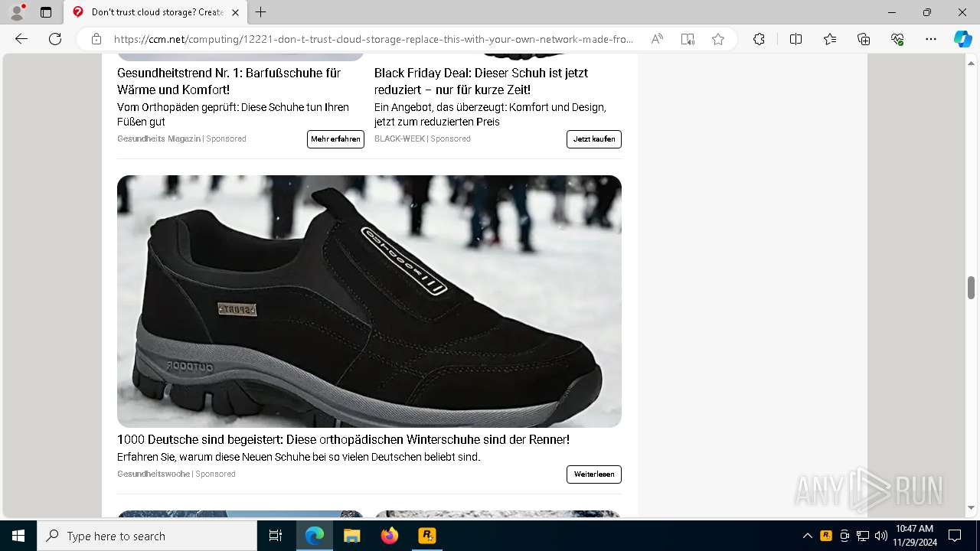Close the 'Don't trust cloud storage' tab
980x551 pixels.
tap(235, 12)
